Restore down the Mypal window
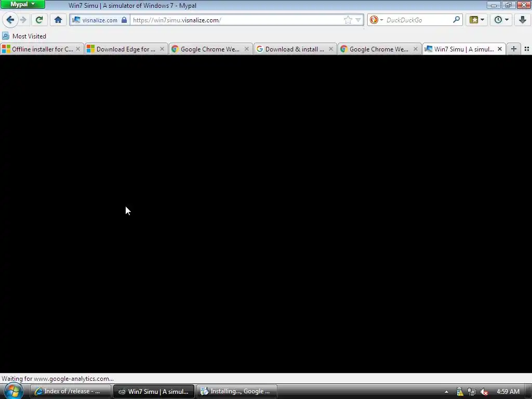Image resolution: width=532 pixels, height=399 pixels. coord(508,5)
